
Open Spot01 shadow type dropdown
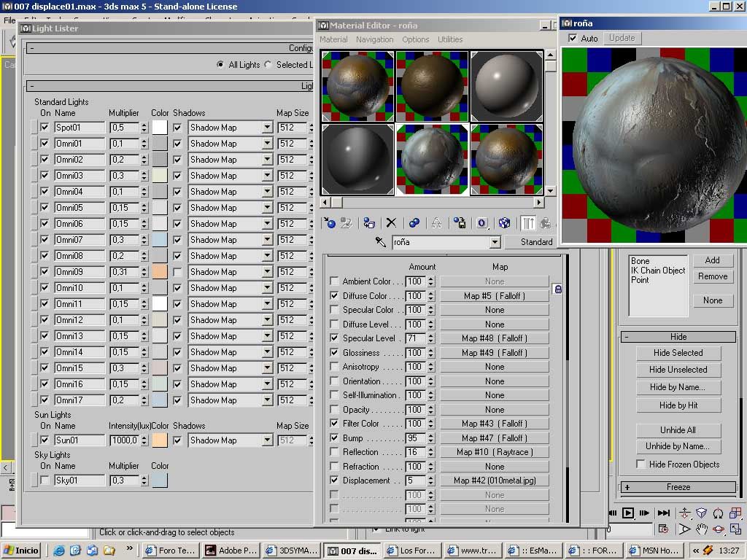coord(267,128)
